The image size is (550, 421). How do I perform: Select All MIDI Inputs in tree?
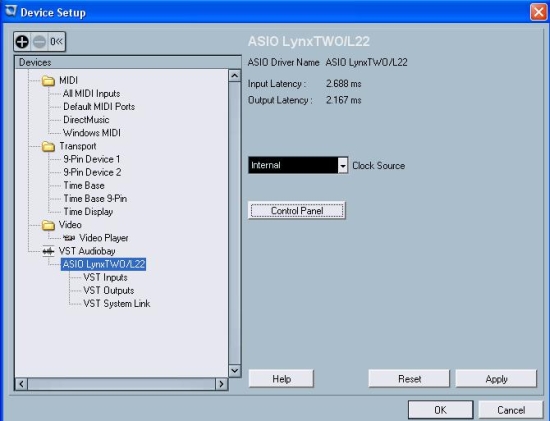(x=92, y=94)
